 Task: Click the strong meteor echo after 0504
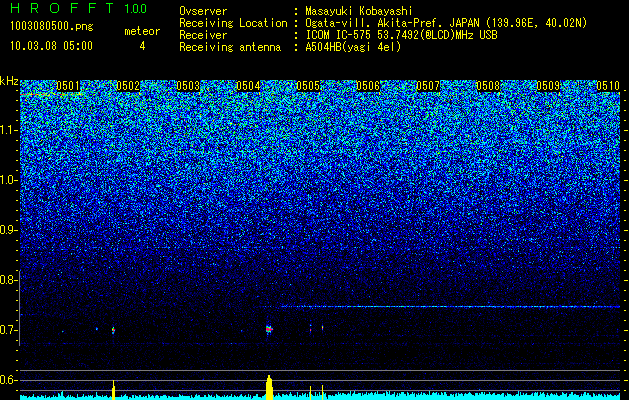click(x=269, y=329)
